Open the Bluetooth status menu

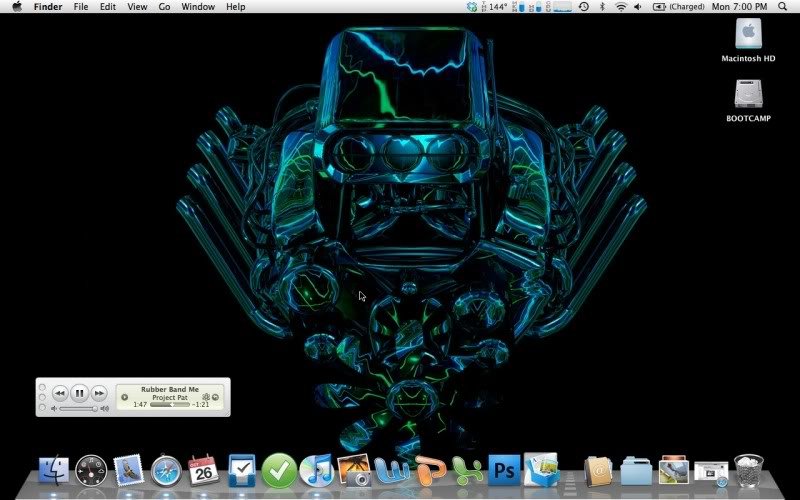click(x=602, y=7)
